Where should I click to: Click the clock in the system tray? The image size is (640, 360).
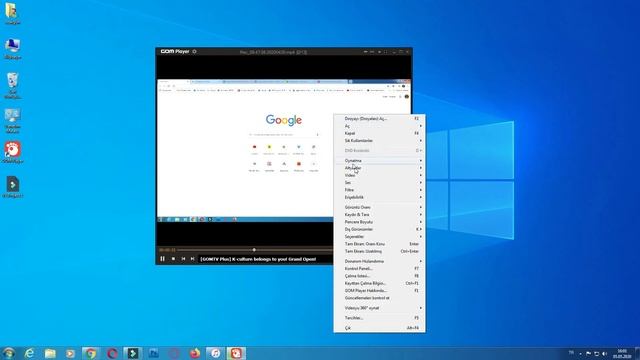coord(622,353)
